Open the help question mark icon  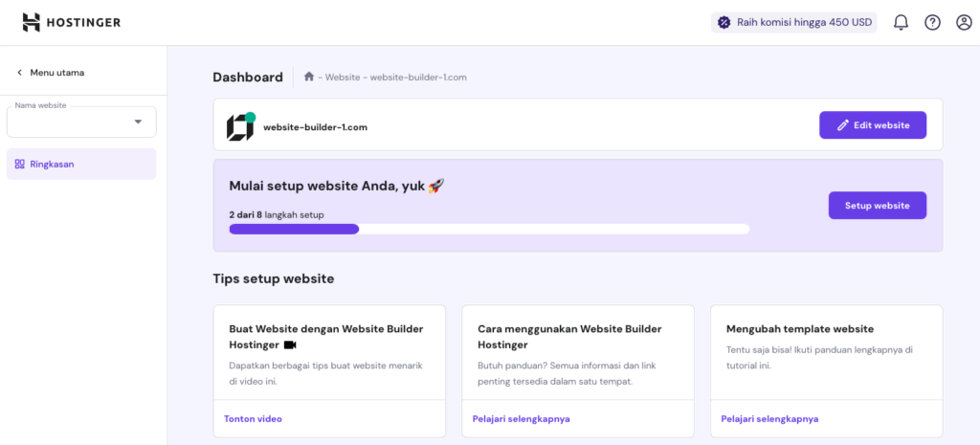[x=932, y=22]
